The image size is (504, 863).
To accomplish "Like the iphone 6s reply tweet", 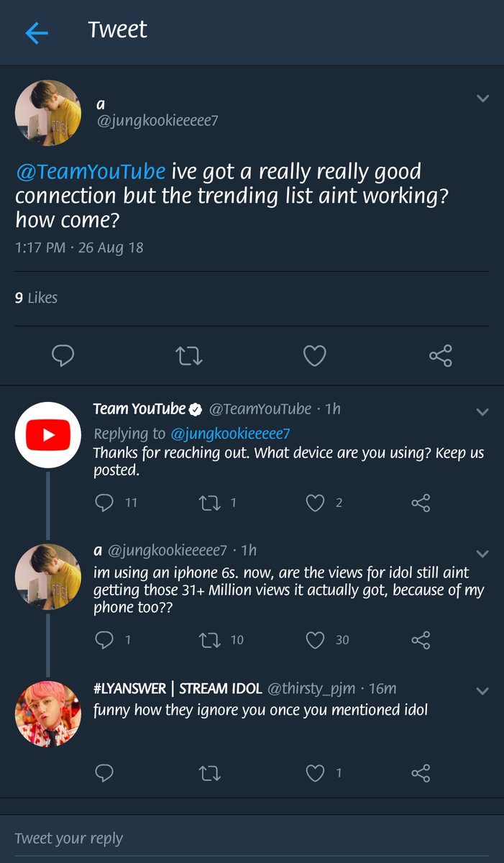I will pyautogui.click(x=315, y=639).
